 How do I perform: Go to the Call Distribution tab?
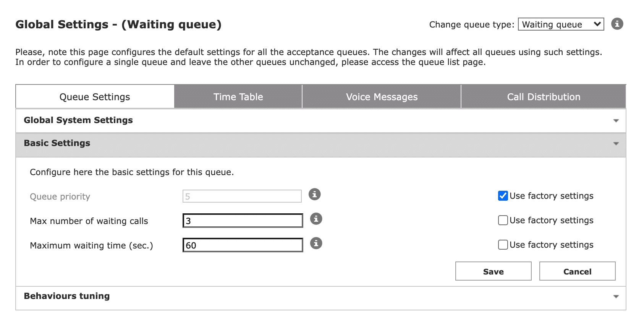543,97
